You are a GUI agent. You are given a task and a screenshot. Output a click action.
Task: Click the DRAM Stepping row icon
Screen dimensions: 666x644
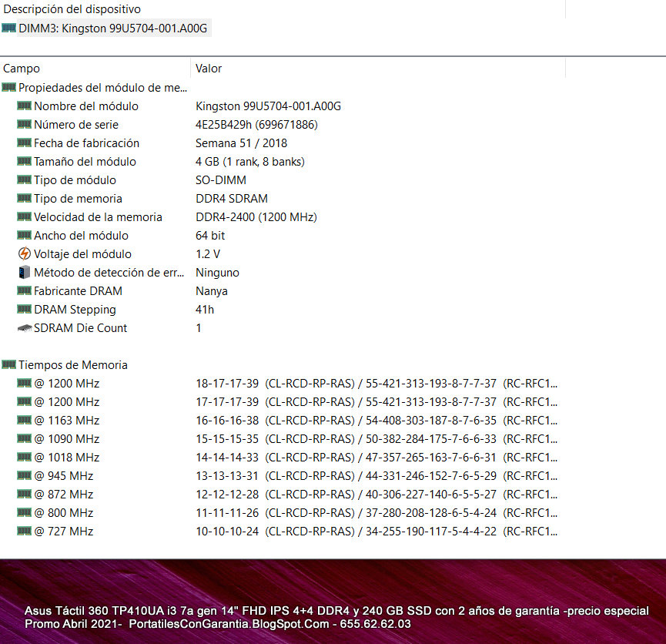(24, 309)
